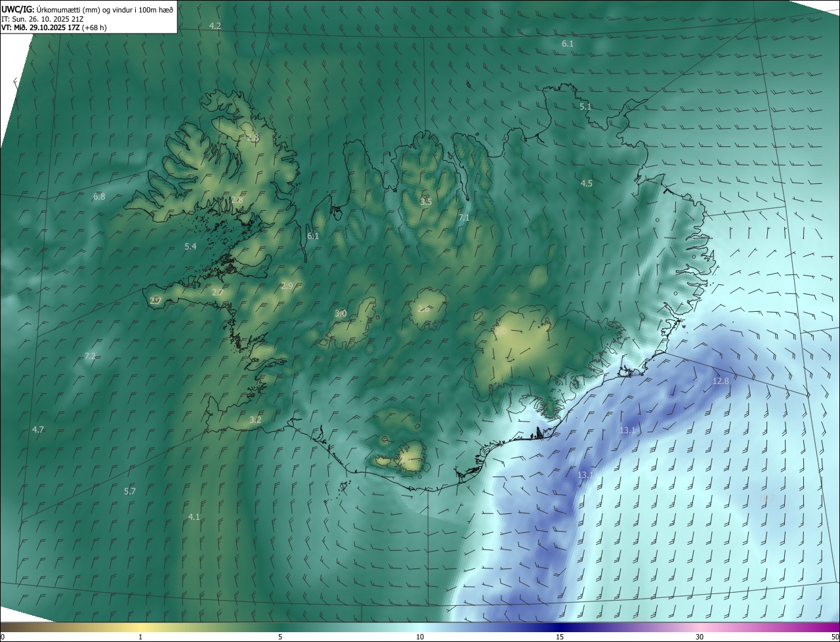Screen dimensions: 840x642
Task: Click the 7.2 precipitation value
Action: [x=90, y=356]
